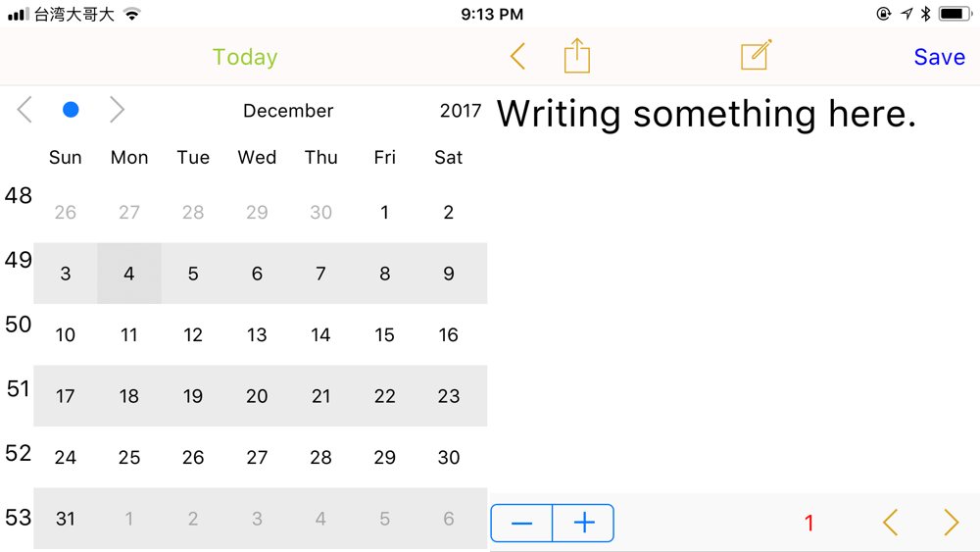Select December 31 in last week row

(x=66, y=519)
